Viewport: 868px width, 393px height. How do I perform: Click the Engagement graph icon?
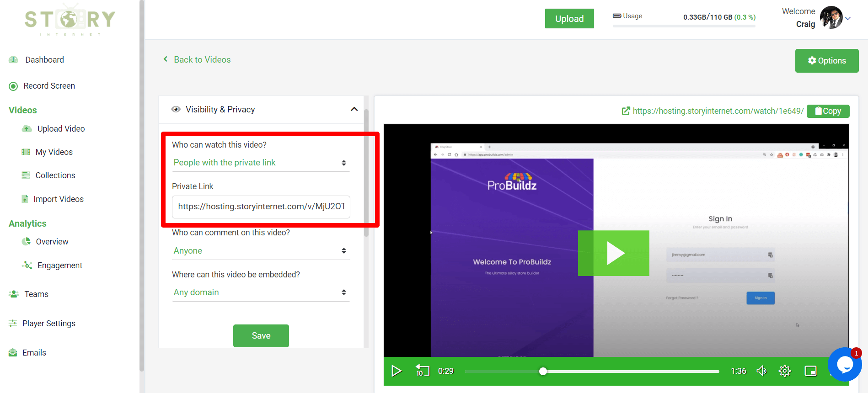click(x=27, y=265)
